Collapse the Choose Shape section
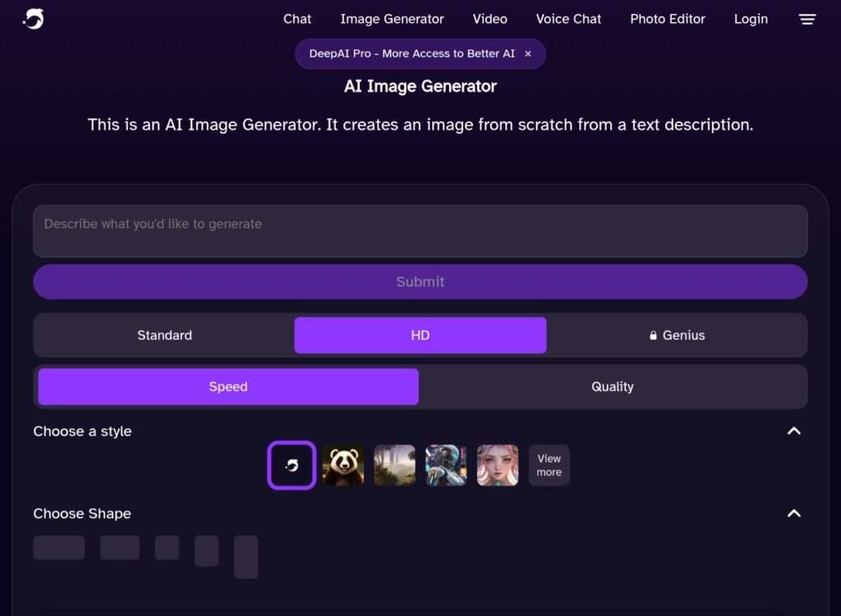The image size is (841, 616). (793, 513)
